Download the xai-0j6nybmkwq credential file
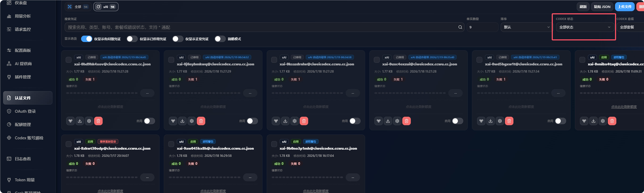 tap(182, 121)
